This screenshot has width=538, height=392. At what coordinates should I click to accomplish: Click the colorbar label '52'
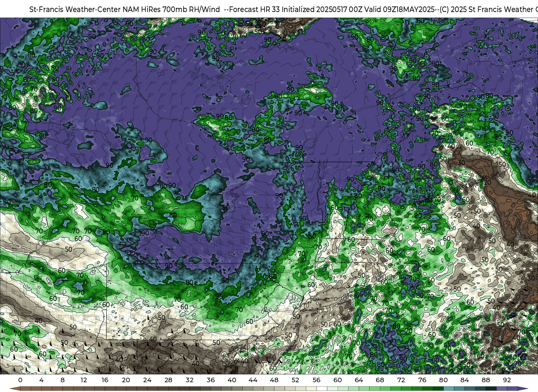295,380
